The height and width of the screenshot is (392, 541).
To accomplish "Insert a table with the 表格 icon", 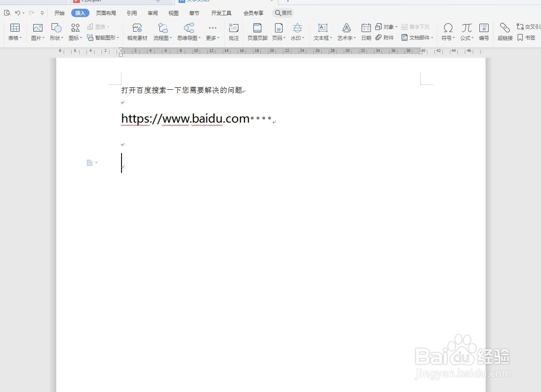I will 15,28.
